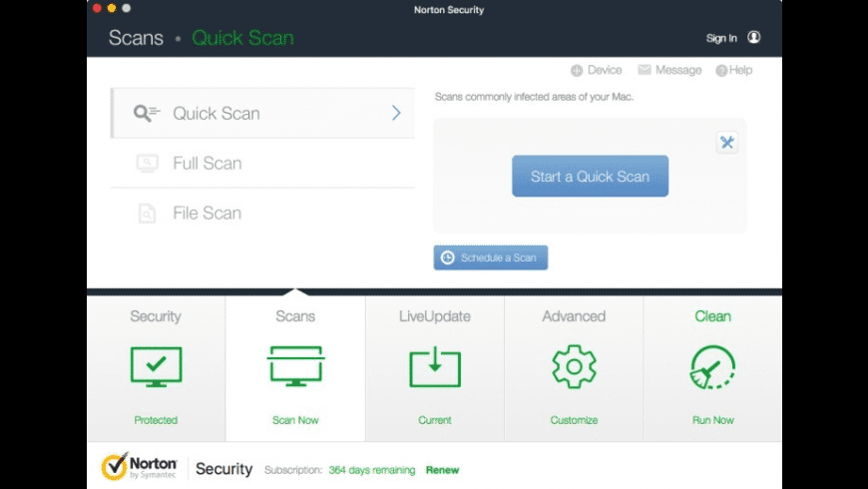This screenshot has height=489, width=868.
Task: Open the LiveUpdate tab label
Action: coord(435,316)
